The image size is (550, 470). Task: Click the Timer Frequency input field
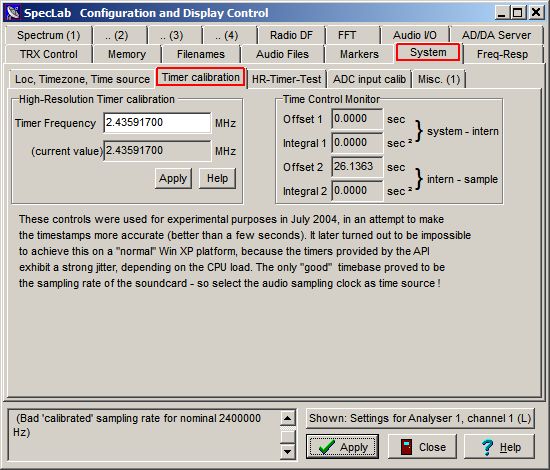(157, 122)
